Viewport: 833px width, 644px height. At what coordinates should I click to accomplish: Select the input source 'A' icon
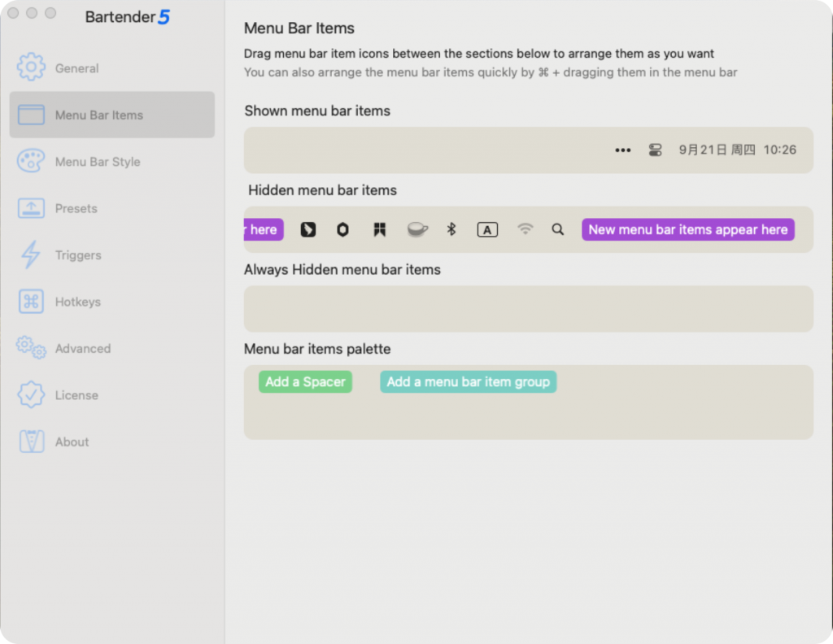click(487, 230)
